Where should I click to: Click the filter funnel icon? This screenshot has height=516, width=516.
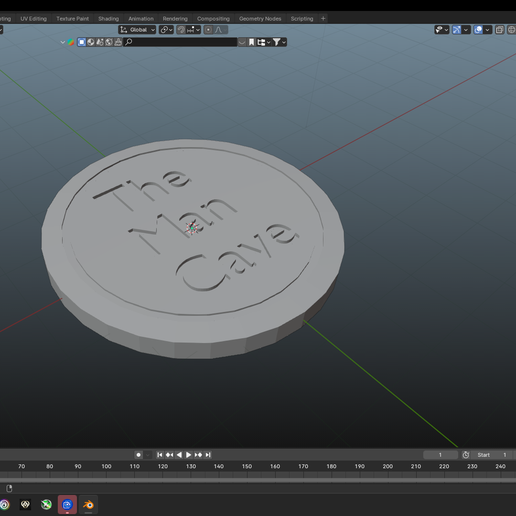276,42
